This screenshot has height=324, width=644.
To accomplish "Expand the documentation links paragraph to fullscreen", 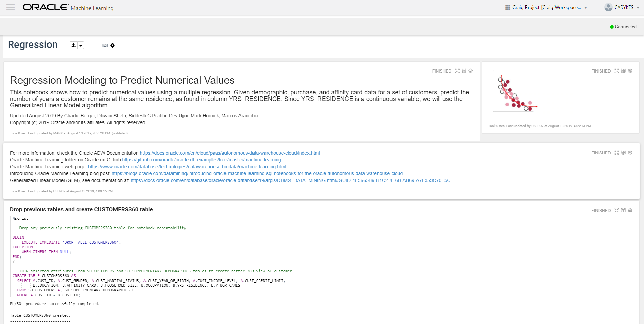I will tap(617, 153).
